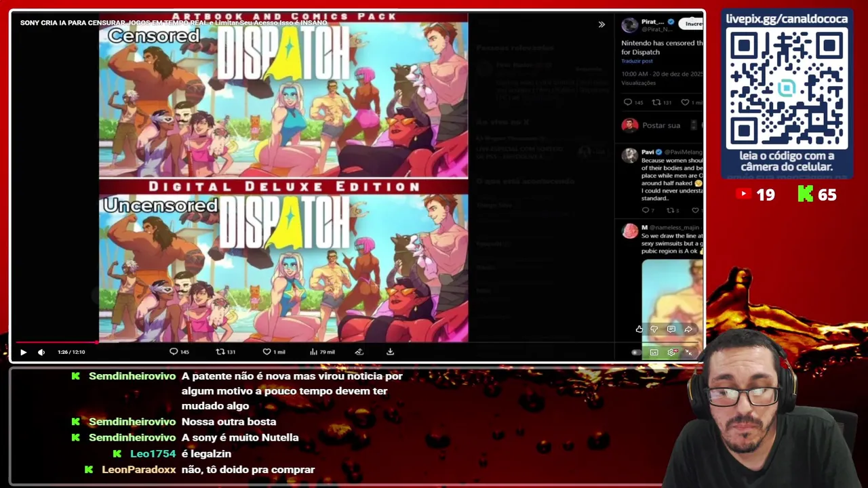
Task: Click the thumbs up icon on the video
Action: [x=639, y=329]
